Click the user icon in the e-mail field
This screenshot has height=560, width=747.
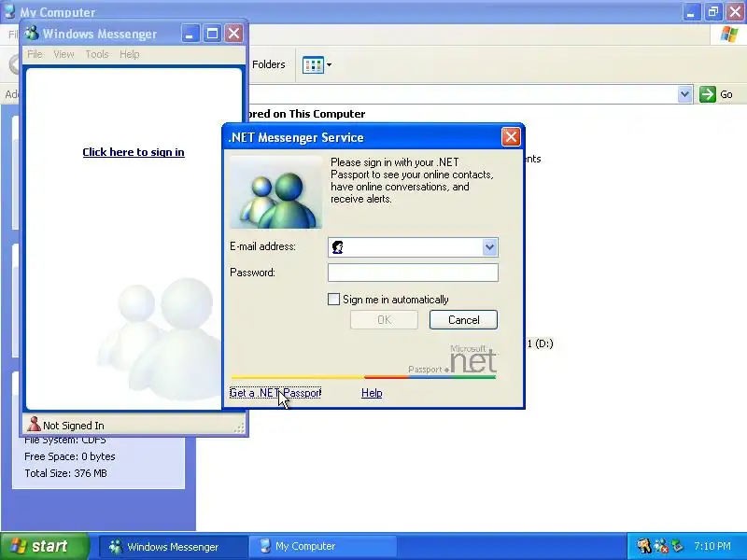[338, 247]
